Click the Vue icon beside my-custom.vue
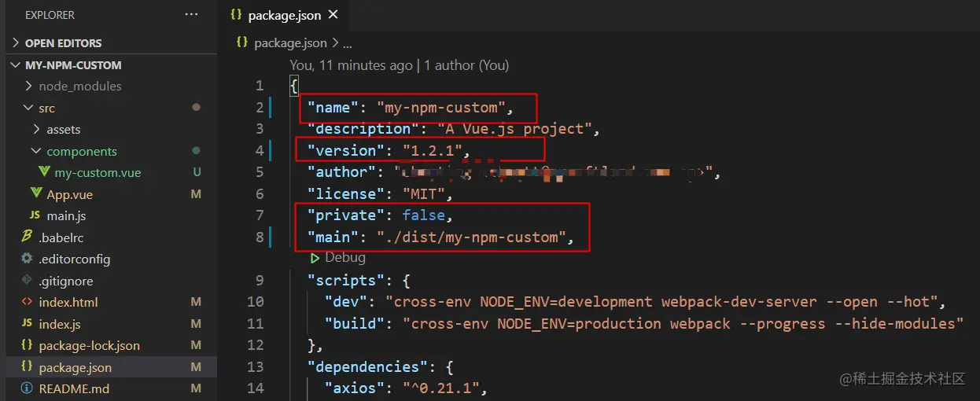Screen dimensions: 980x401 click(x=43, y=172)
